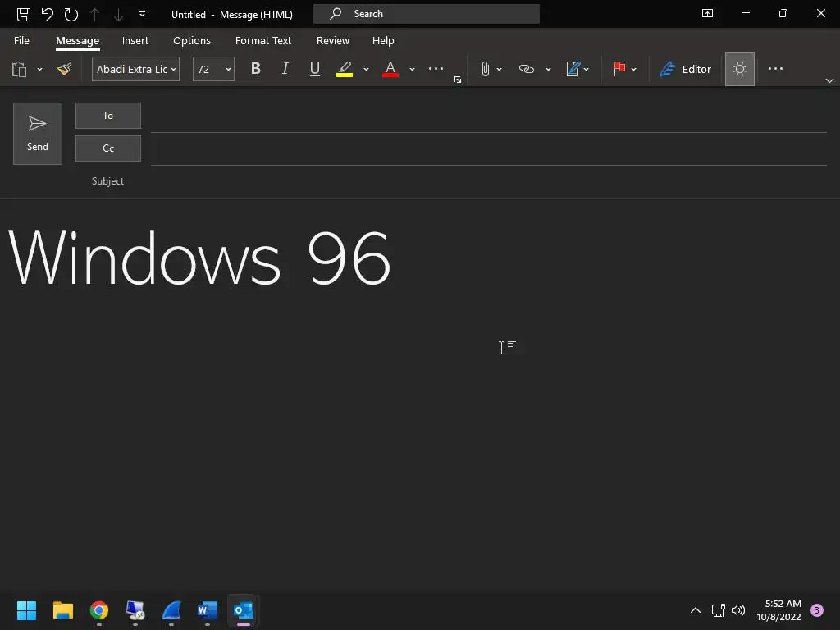This screenshot has height=630, width=840.
Task: Click the Search box in title bar
Action: 427,14
